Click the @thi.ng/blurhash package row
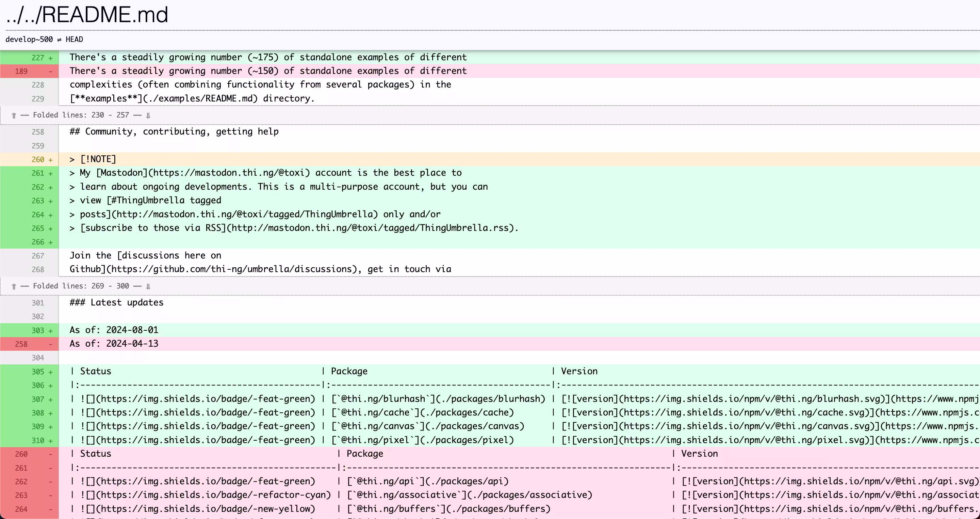 coord(438,399)
